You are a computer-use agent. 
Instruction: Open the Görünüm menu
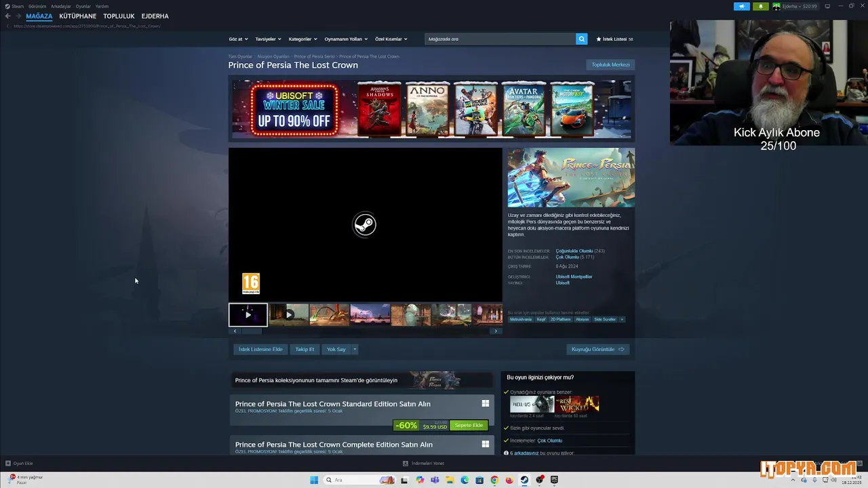click(37, 6)
